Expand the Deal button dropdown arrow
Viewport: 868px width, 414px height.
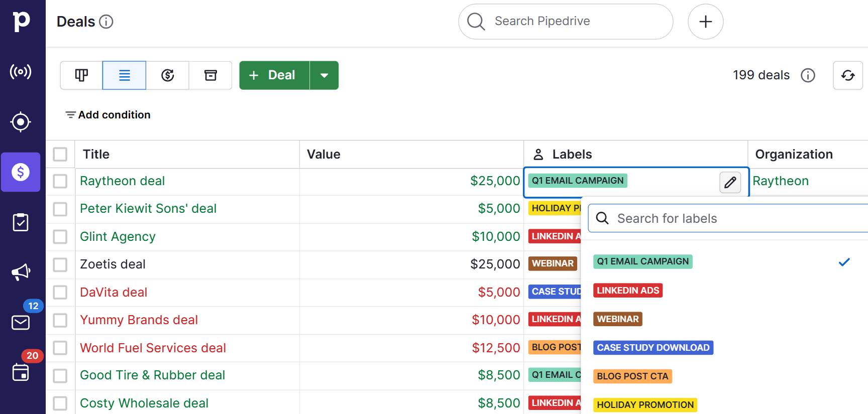(324, 75)
